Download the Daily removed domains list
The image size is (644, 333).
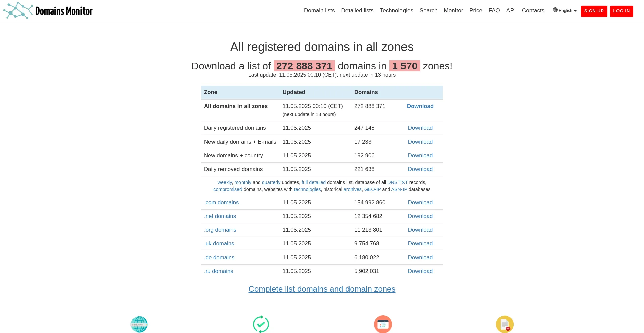click(x=420, y=169)
